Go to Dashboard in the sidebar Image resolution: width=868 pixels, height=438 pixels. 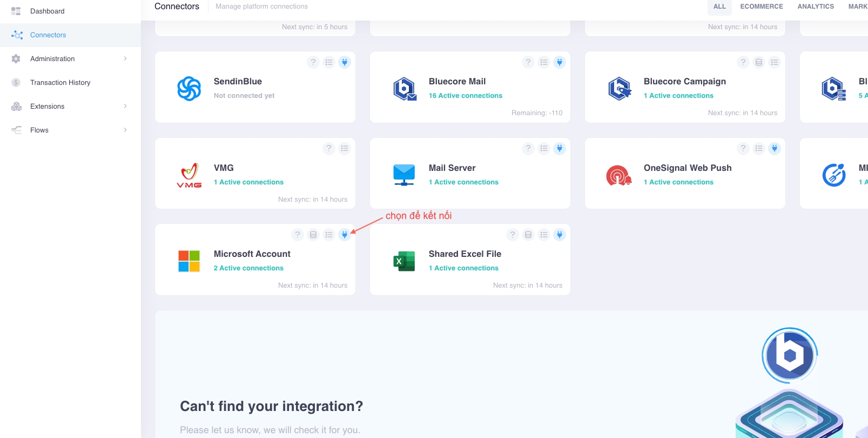(47, 11)
